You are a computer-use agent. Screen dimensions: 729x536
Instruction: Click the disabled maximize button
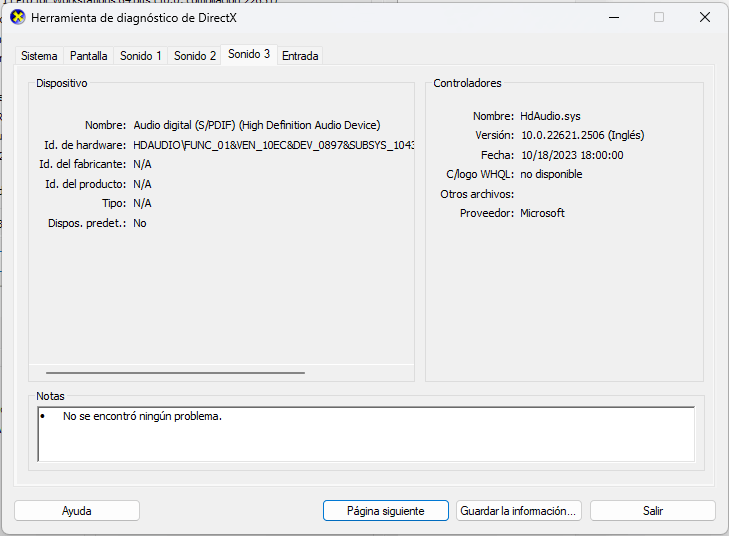[x=659, y=18]
